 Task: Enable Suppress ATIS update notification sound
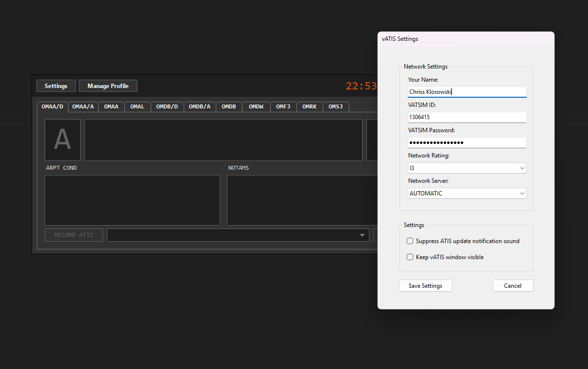pos(410,241)
